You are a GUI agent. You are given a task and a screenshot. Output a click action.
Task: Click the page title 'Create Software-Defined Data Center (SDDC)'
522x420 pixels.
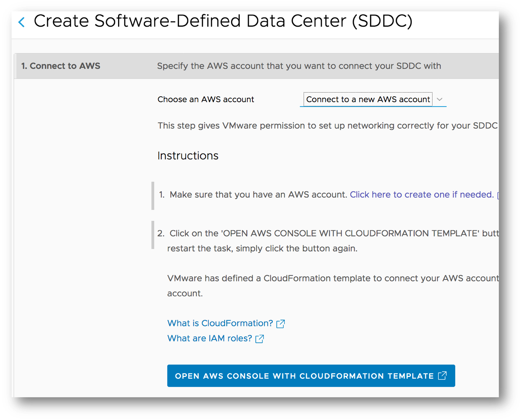pos(223,21)
